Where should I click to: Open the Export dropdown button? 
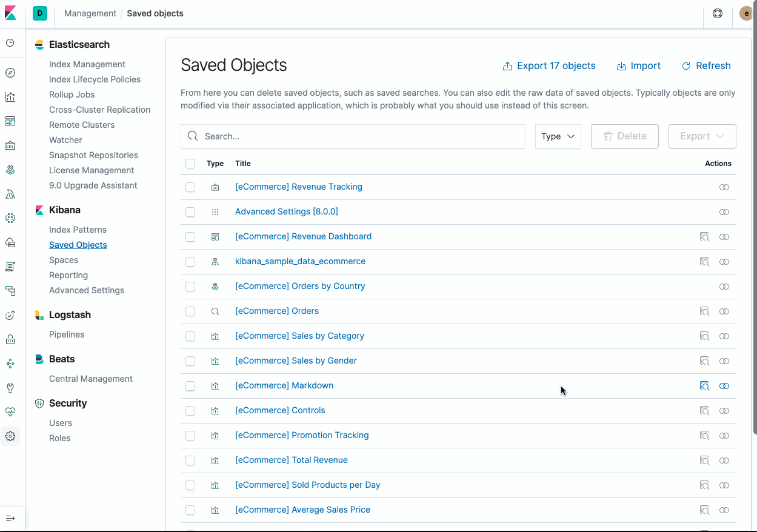coord(702,136)
